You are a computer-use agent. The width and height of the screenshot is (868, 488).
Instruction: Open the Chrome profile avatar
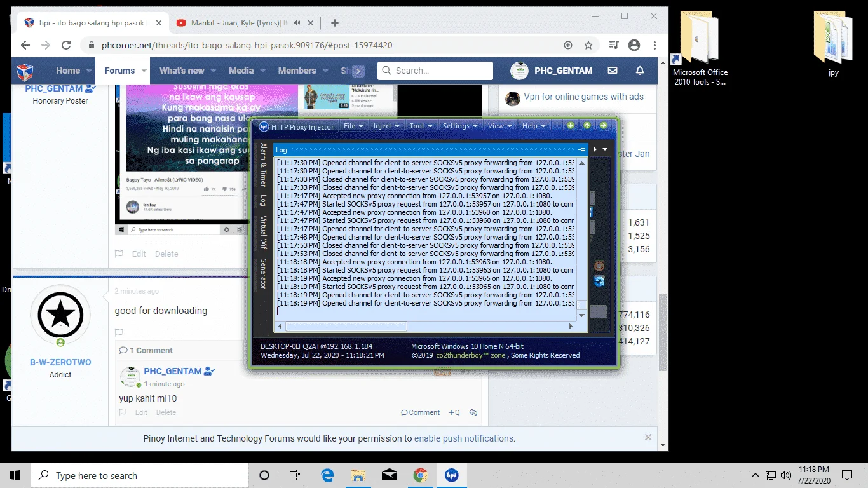(x=634, y=45)
